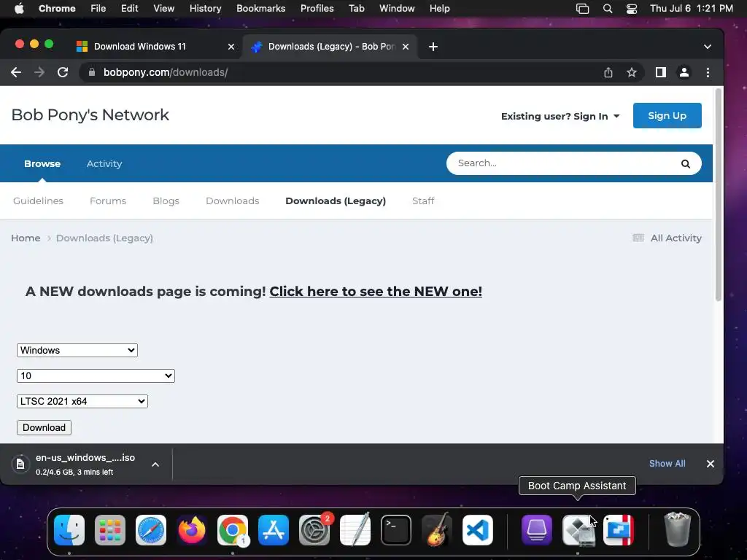The image size is (747, 560).
Task: Launch GarageBand from the Dock
Action: [x=437, y=530]
